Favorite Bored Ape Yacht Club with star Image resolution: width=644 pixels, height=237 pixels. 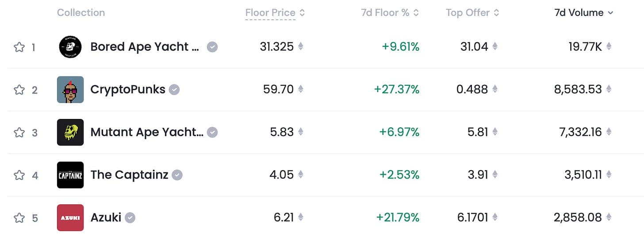click(x=19, y=47)
